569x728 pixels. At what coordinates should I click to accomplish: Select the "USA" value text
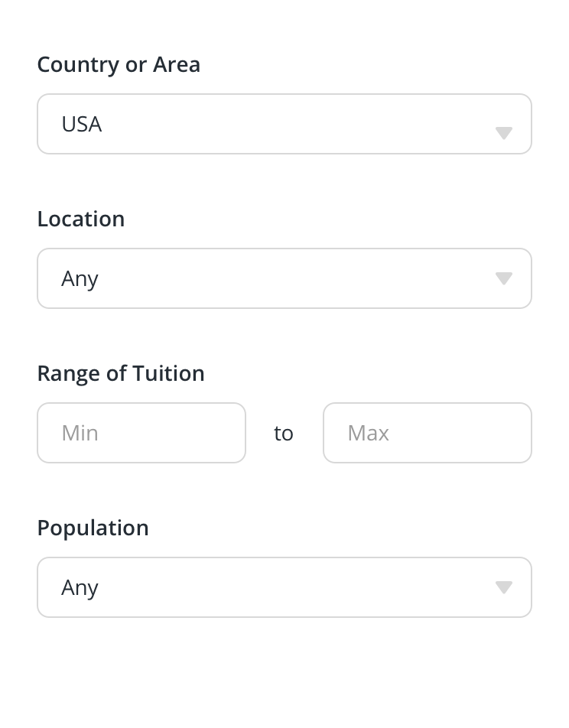[x=82, y=124]
